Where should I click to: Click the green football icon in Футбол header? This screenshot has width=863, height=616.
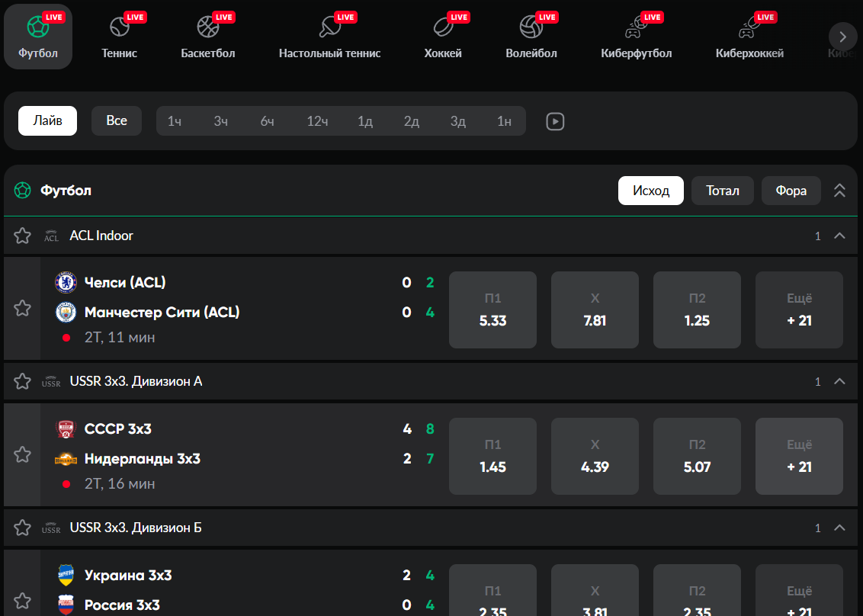pyautogui.click(x=23, y=191)
